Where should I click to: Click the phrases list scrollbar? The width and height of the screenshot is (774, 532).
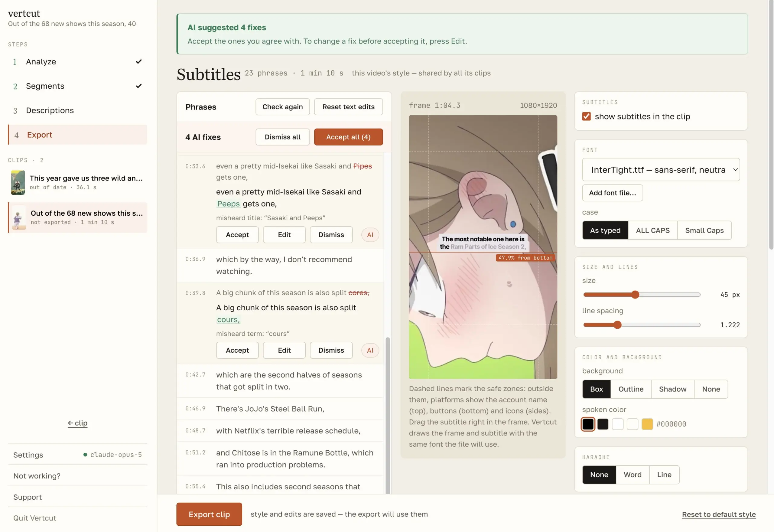(387, 415)
